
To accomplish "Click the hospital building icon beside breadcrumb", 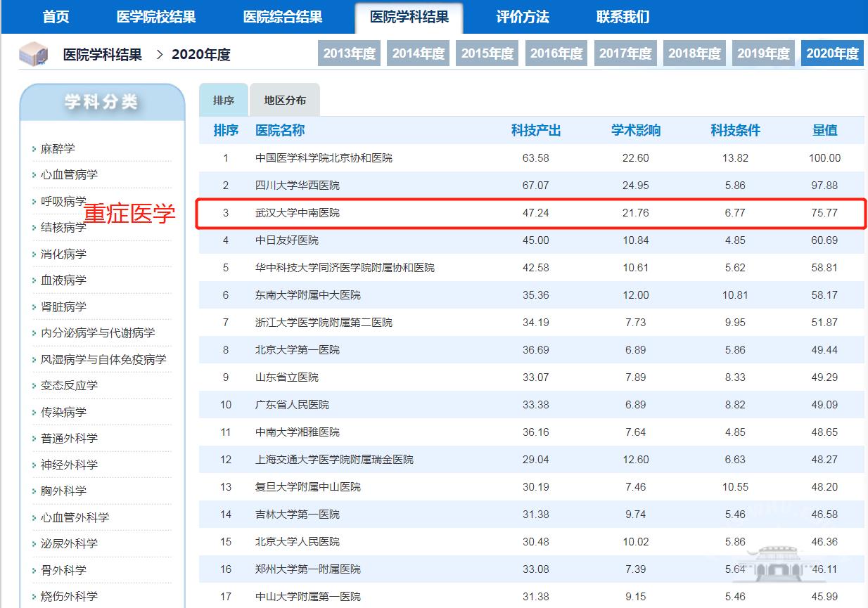I will coord(33,54).
